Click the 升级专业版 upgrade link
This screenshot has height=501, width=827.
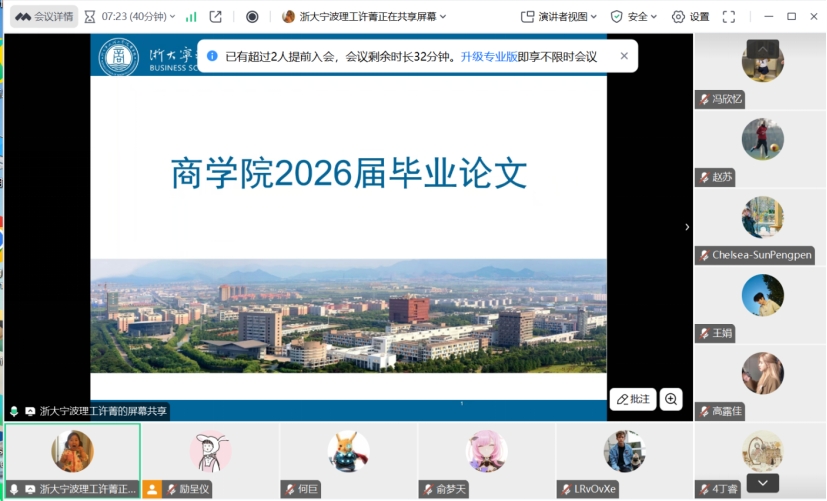(489, 57)
